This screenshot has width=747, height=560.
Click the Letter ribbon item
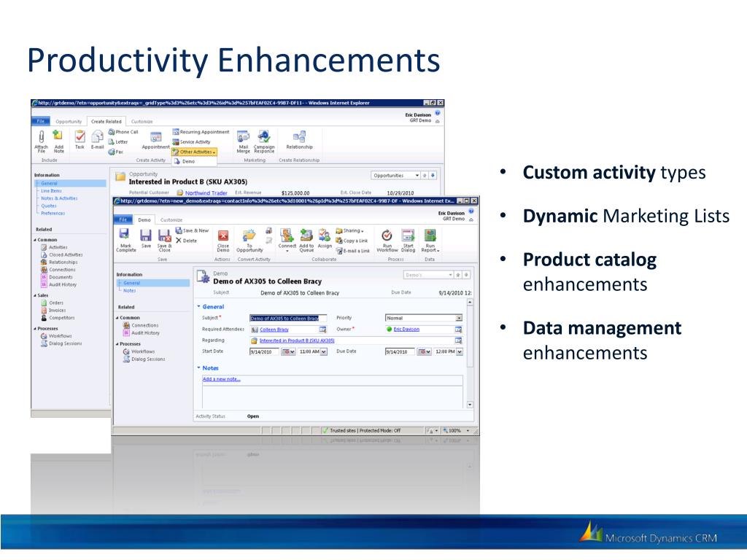point(118,142)
